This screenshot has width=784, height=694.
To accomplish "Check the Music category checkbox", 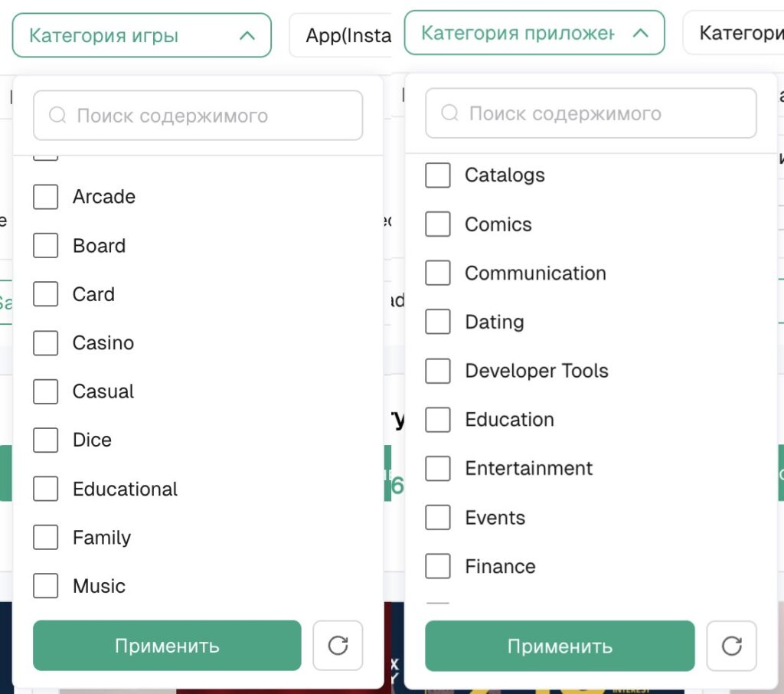I will pos(45,586).
